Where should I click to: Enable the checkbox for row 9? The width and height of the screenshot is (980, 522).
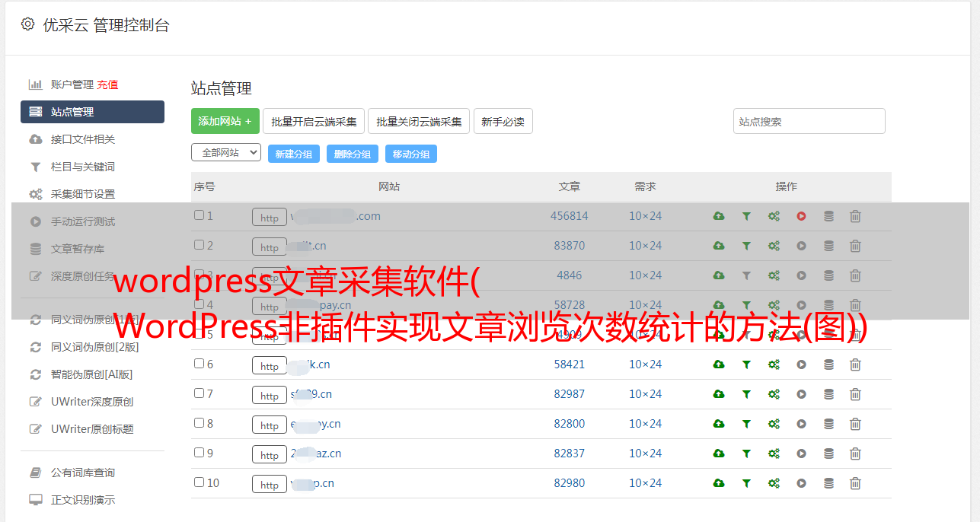click(199, 453)
